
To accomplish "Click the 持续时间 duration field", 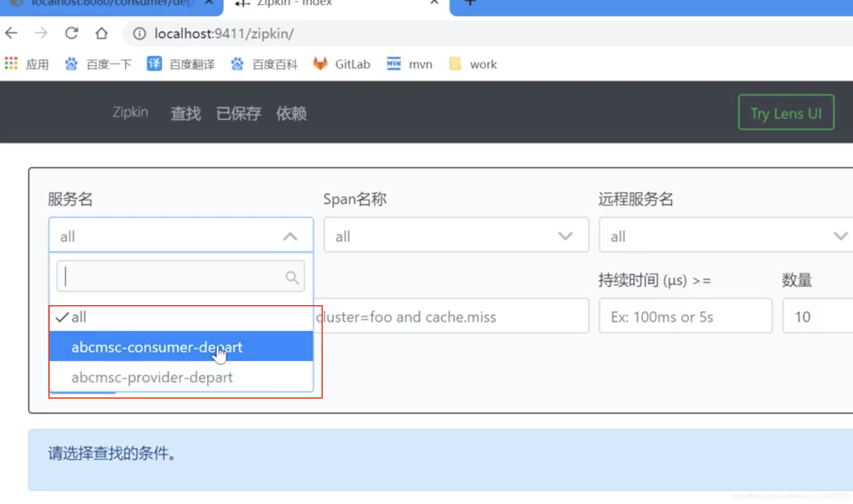I will [x=686, y=316].
